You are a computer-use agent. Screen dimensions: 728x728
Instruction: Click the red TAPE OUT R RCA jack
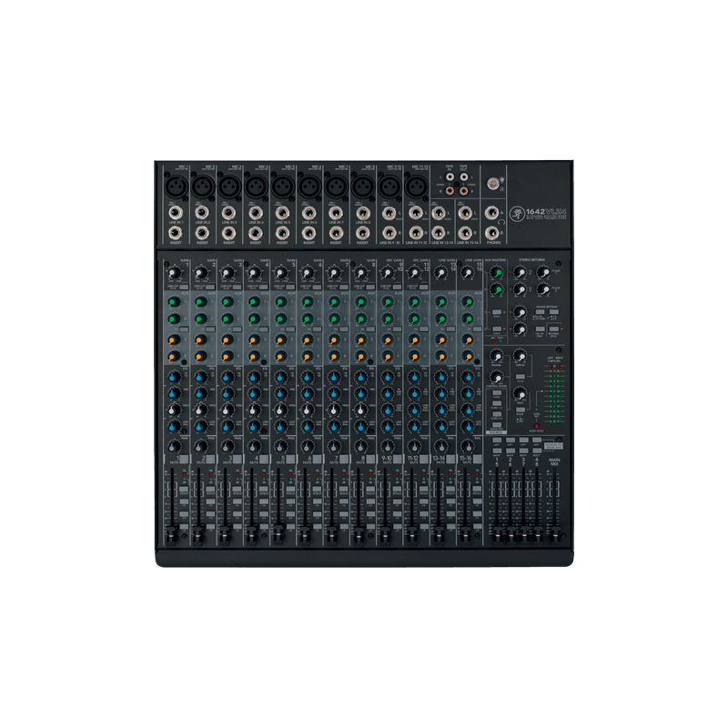pyautogui.click(x=463, y=190)
